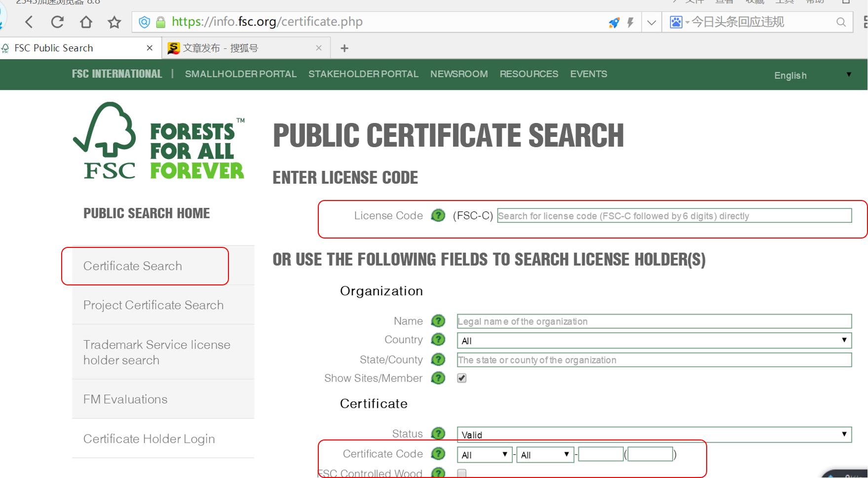
Task: Click the address bar search magnifier icon
Action: click(x=841, y=22)
